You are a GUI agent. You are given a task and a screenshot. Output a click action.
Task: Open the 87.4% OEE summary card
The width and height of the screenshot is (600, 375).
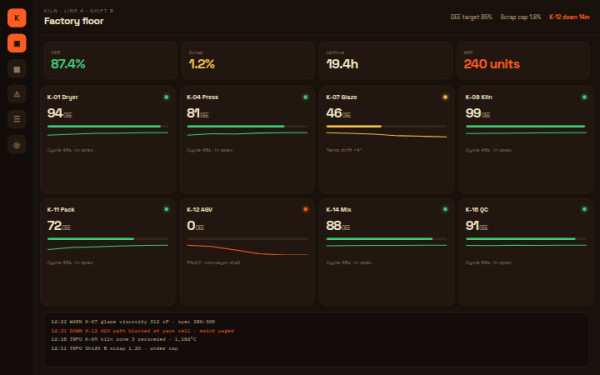click(x=110, y=60)
